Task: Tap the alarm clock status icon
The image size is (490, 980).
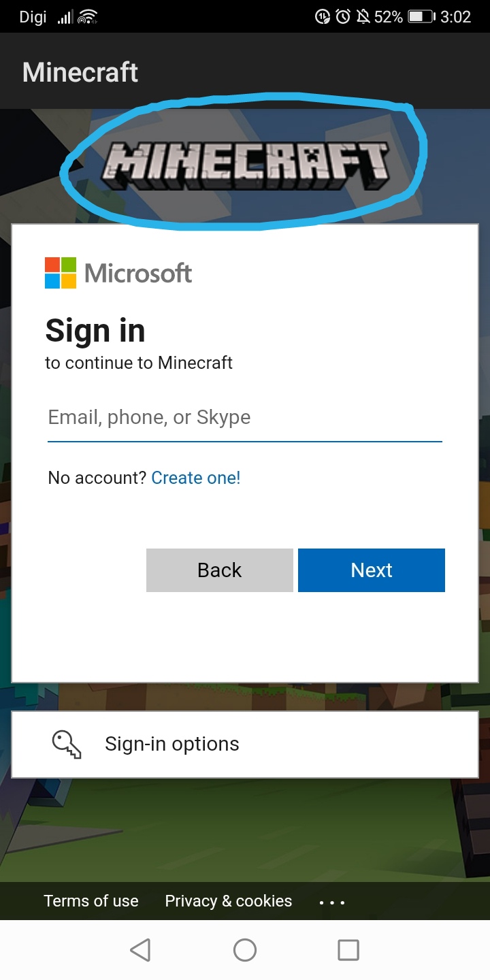Action: (x=343, y=17)
